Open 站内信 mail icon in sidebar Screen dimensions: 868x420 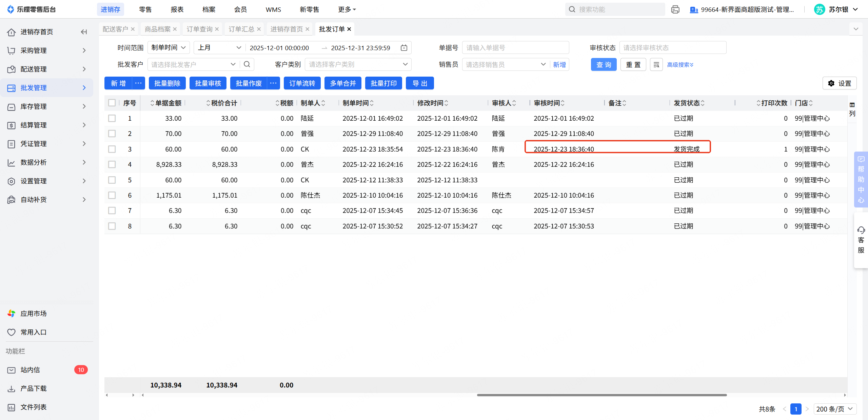(x=12, y=370)
